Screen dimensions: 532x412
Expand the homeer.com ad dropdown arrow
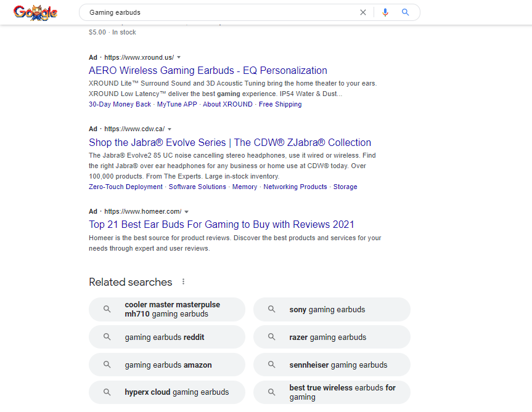(x=186, y=212)
